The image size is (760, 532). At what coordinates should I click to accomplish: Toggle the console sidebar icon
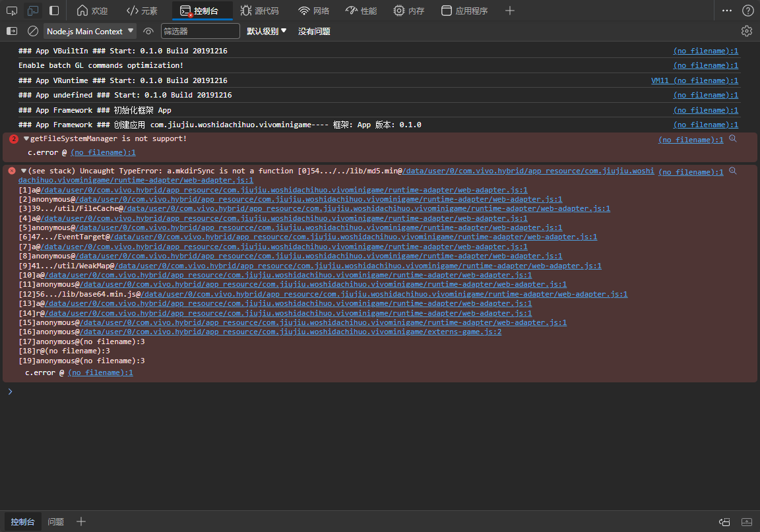point(12,31)
